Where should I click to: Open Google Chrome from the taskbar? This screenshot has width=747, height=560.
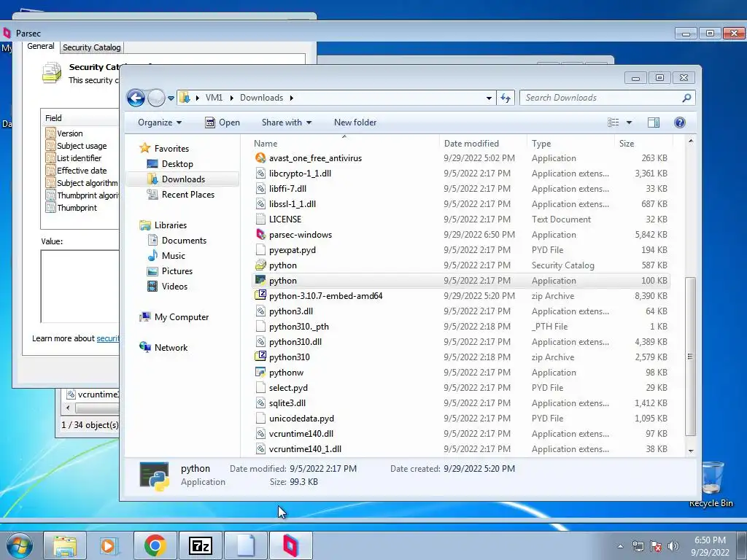(155, 545)
